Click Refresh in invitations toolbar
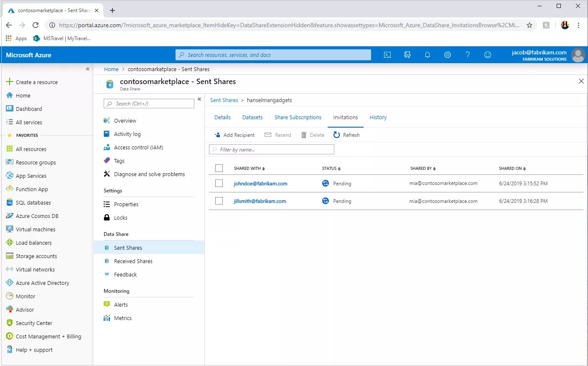Screen dimensions: 588x366 coord(346,135)
